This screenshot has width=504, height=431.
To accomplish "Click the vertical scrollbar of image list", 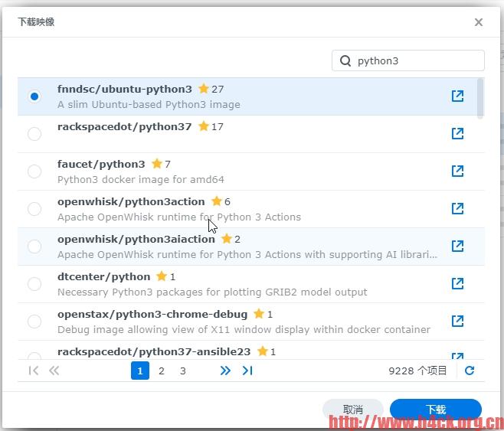I will click(480, 98).
